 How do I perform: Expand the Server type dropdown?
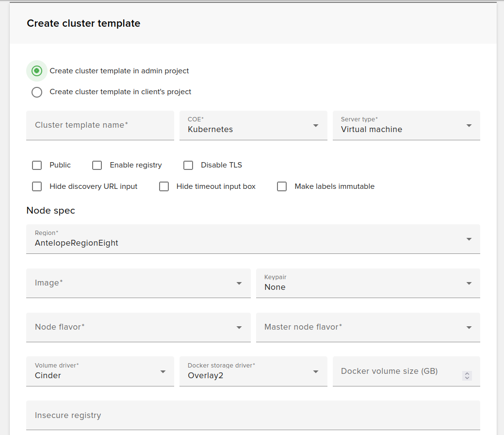pos(469,125)
